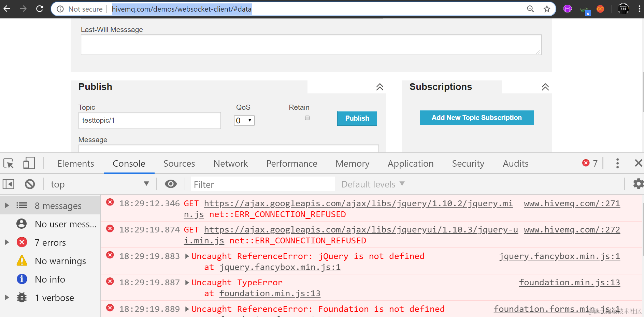The height and width of the screenshot is (317, 644).
Task: Click the red error count badge
Action: point(590,163)
